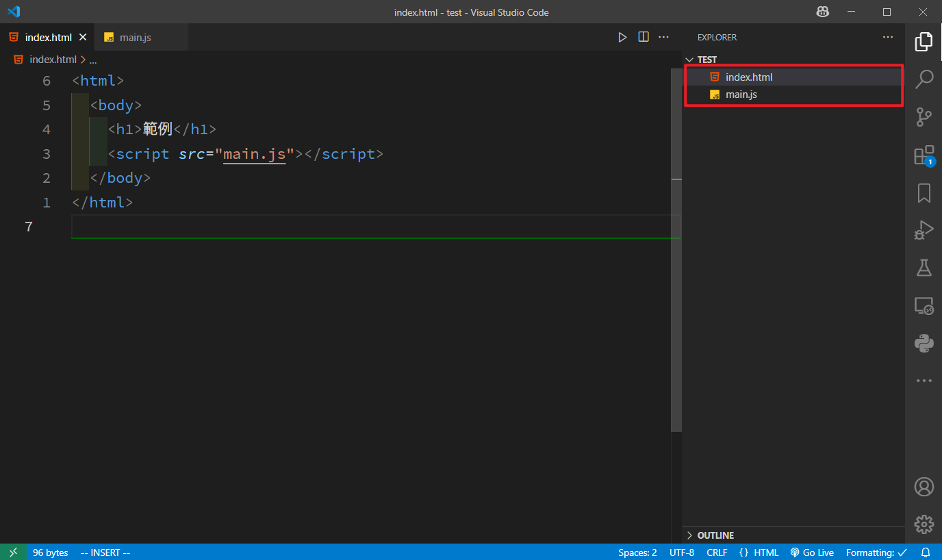Click the 96 bytes file size item
942x560 pixels.
point(51,552)
